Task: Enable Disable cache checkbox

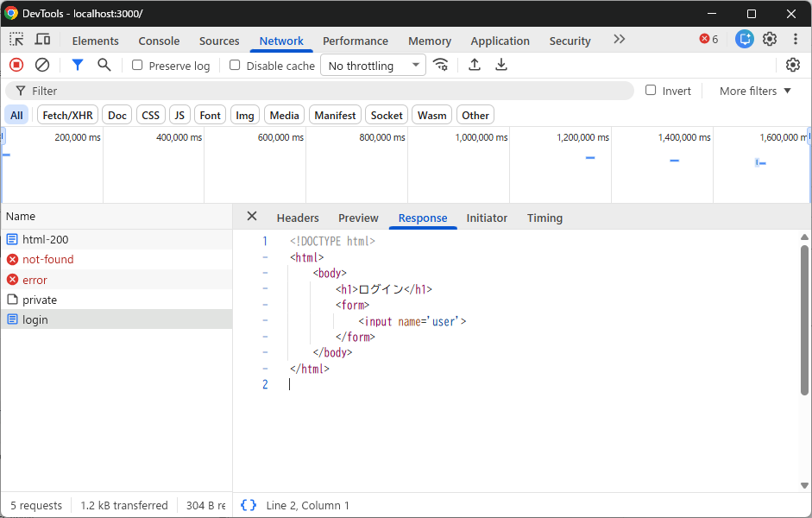Action: (x=235, y=66)
